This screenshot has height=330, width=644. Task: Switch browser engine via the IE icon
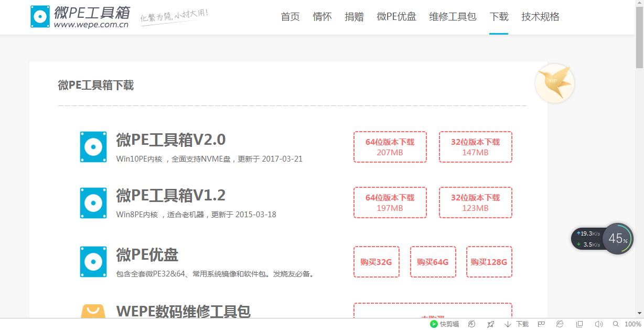[x=560, y=324]
